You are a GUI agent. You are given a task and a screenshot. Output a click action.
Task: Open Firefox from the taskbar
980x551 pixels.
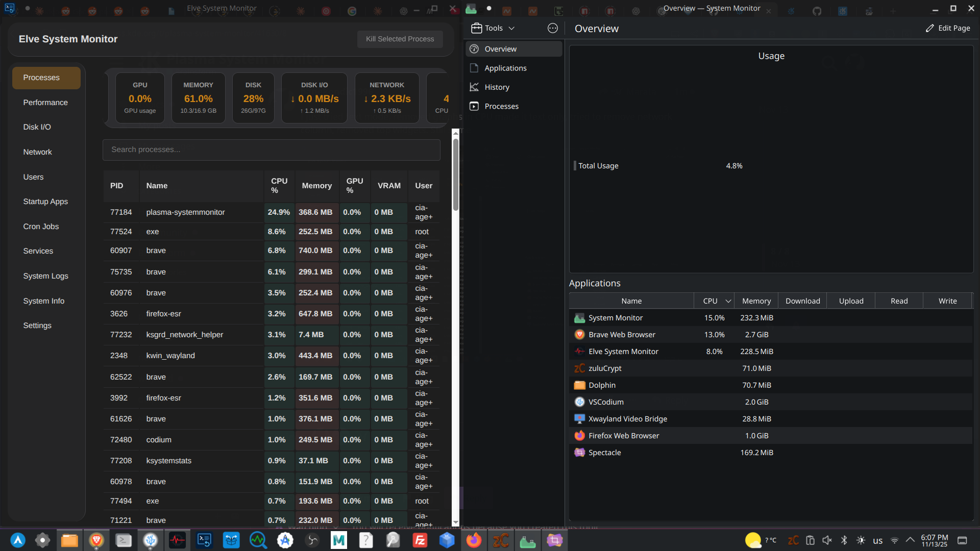click(474, 540)
